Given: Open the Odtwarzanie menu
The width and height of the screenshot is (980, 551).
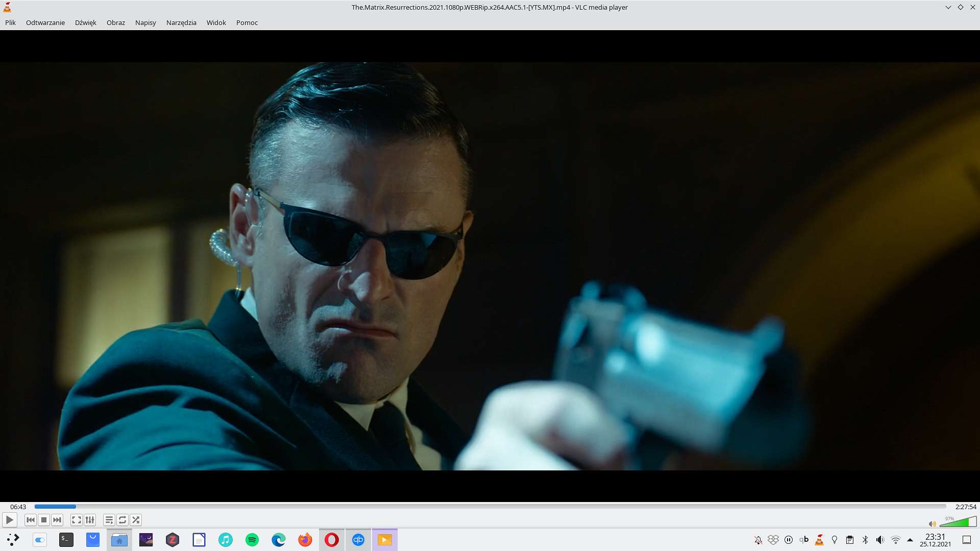Looking at the screenshot, I should 45,22.
